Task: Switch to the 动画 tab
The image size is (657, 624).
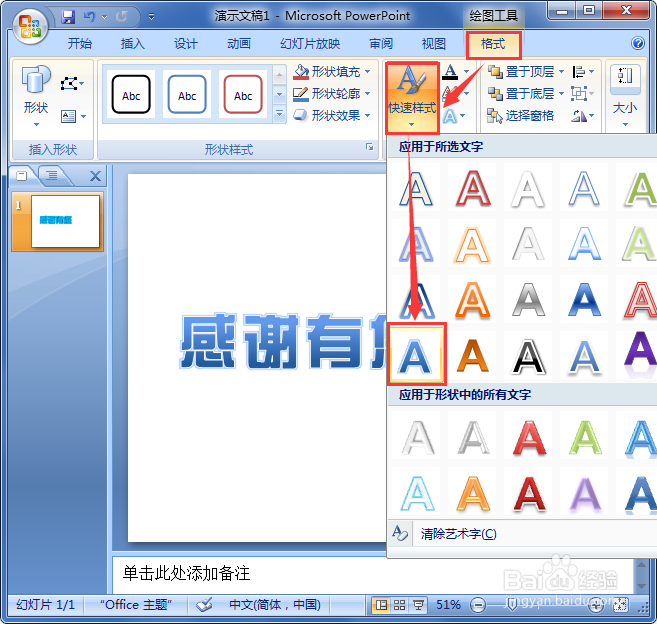Action: click(x=239, y=44)
